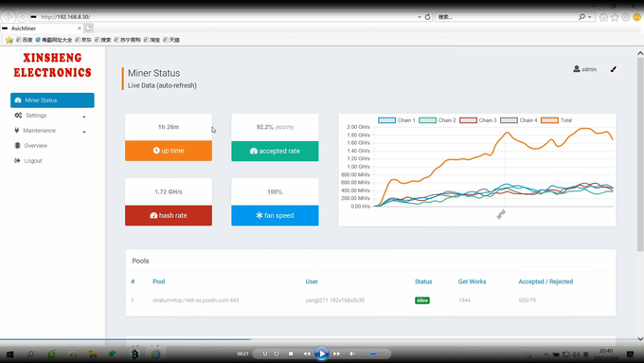Toggle Total legend series in chart
The width and height of the screenshot is (644, 363).
pyautogui.click(x=557, y=120)
